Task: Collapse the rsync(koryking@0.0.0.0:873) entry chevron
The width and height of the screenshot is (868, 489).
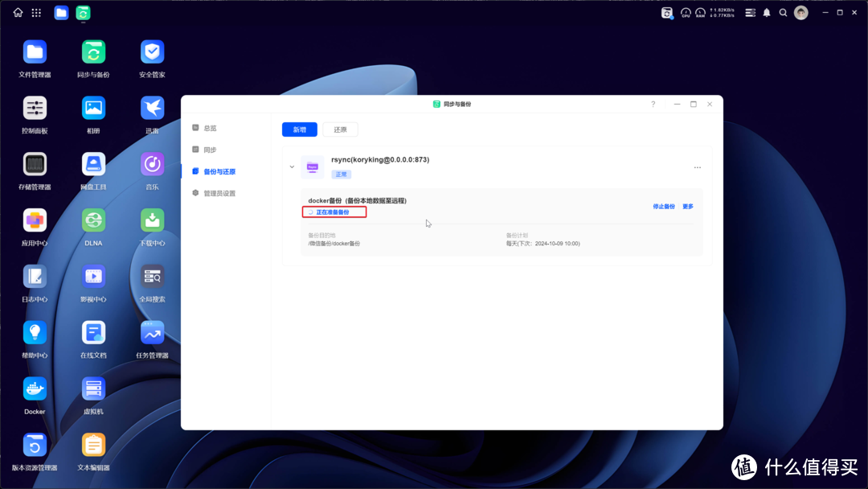Action: [x=292, y=166]
